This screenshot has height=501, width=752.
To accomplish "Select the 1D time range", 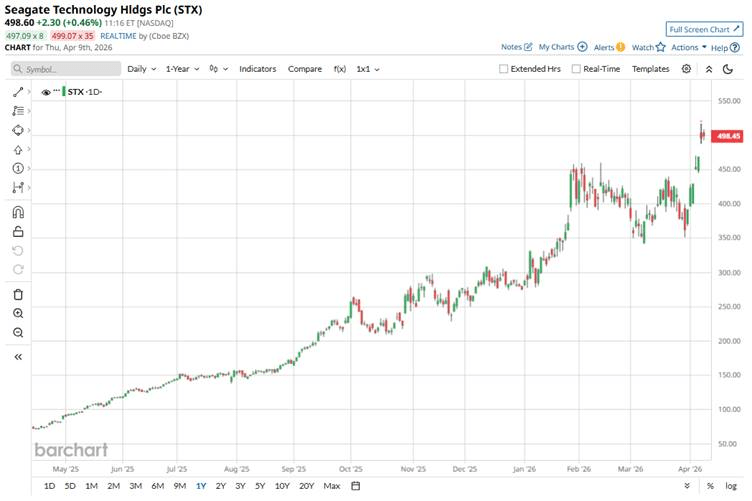I will point(49,486).
